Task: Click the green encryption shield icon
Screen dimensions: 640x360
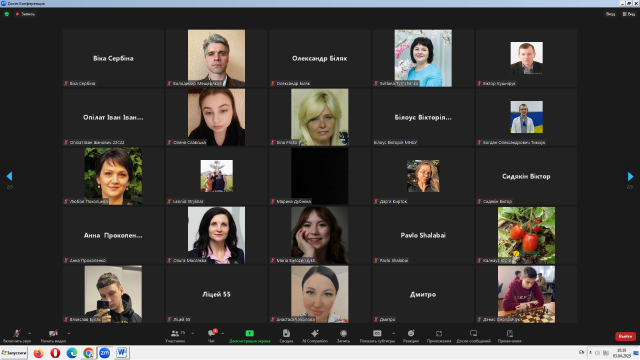Action: point(7,14)
